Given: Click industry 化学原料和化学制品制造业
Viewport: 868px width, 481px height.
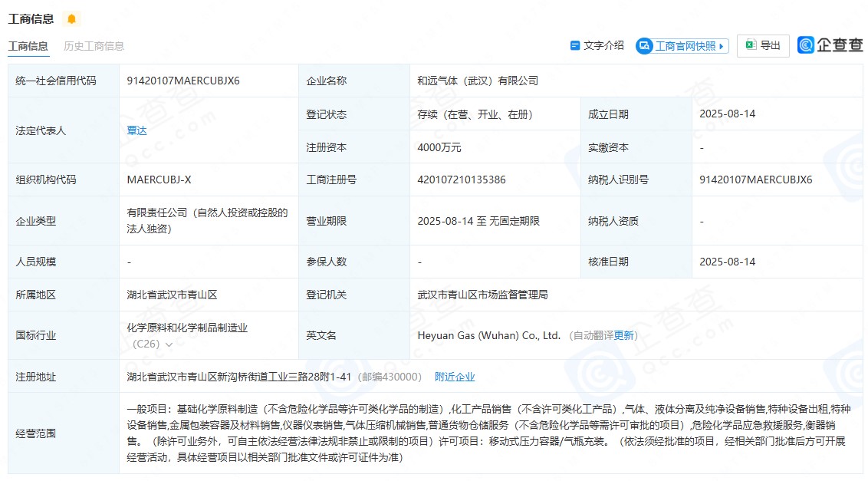Looking at the screenshot, I should [x=187, y=328].
